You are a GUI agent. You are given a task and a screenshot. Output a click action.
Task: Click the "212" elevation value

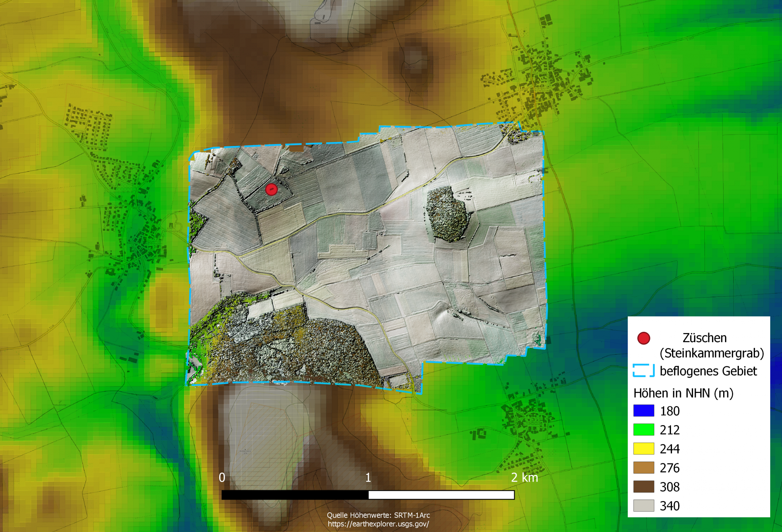point(670,430)
